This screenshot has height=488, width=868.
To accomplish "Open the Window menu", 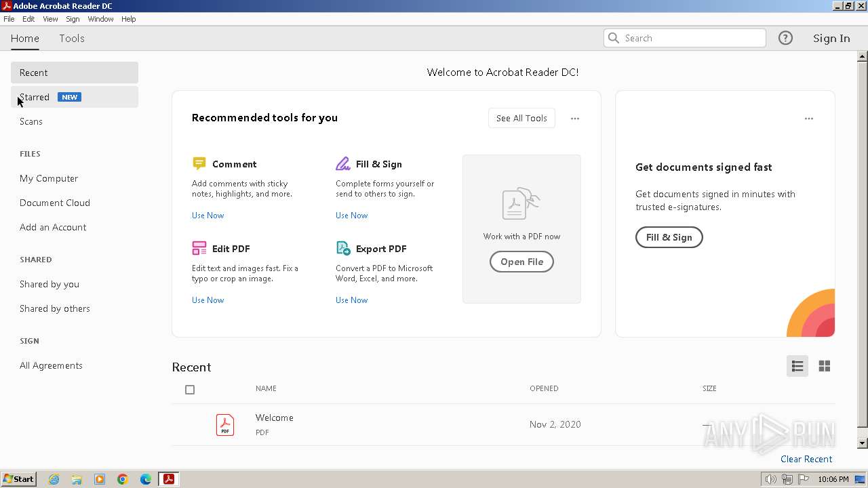I will (x=100, y=19).
